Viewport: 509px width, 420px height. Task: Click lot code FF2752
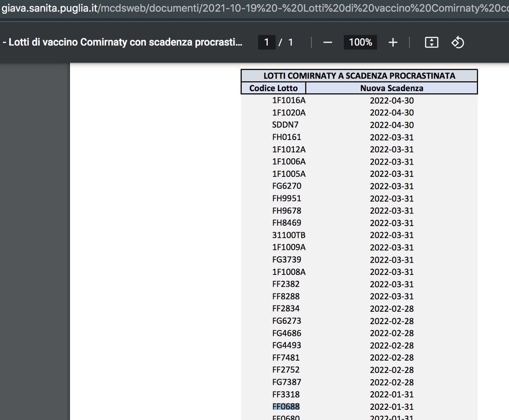(286, 370)
